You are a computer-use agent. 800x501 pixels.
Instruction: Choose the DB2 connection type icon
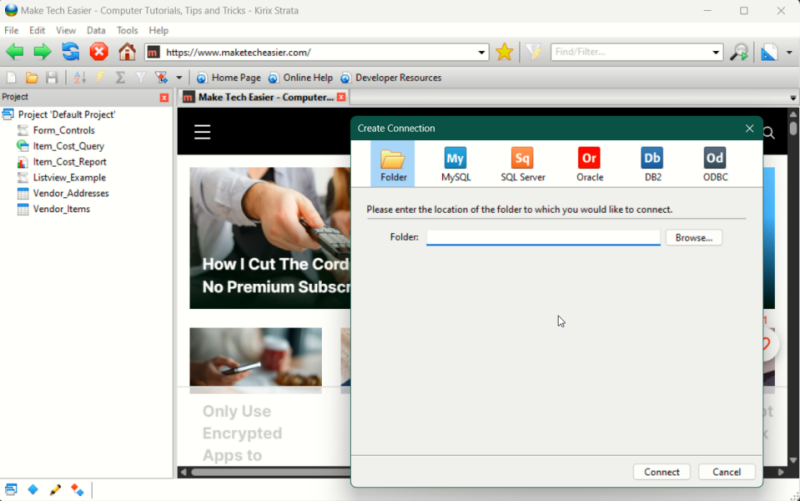point(653,164)
